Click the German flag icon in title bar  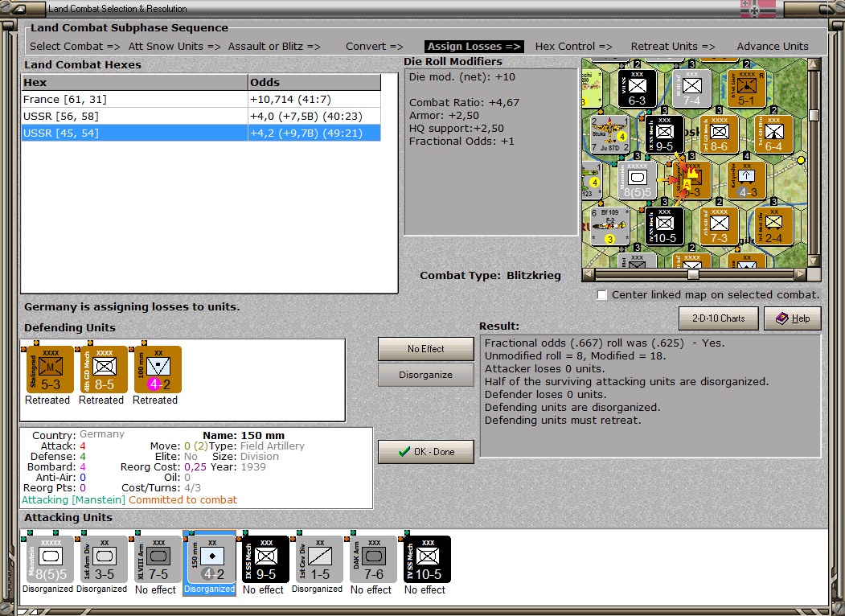[x=757, y=9]
